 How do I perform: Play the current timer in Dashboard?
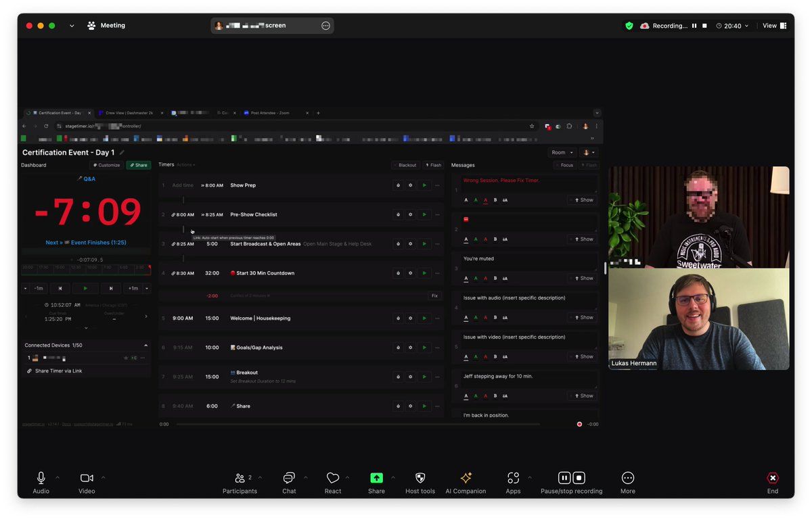[x=85, y=288]
